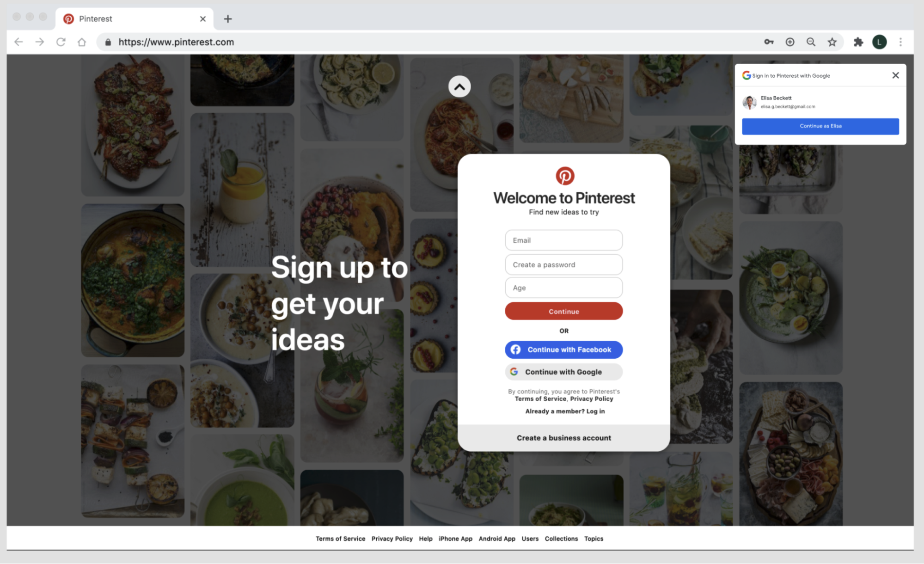The image size is (924, 564).
Task: Click the Help link in footer
Action: click(425, 538)
